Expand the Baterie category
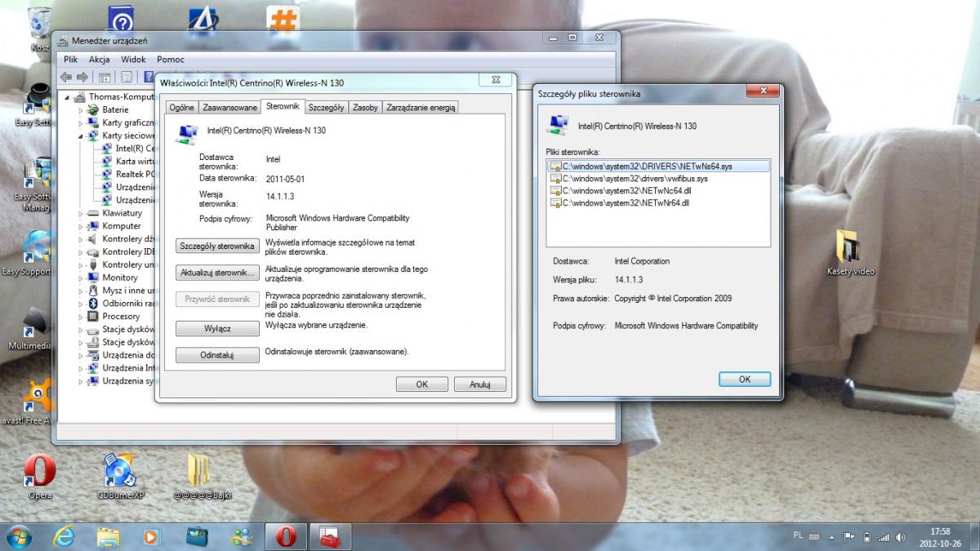Screen dimensions: 980x551 [81, 110]
